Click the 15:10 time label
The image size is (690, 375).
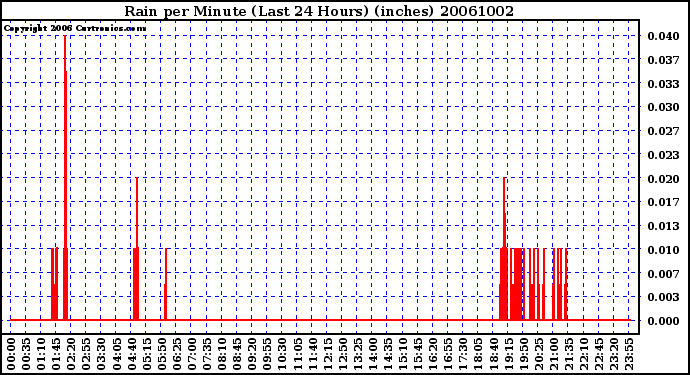coord(402,354)
